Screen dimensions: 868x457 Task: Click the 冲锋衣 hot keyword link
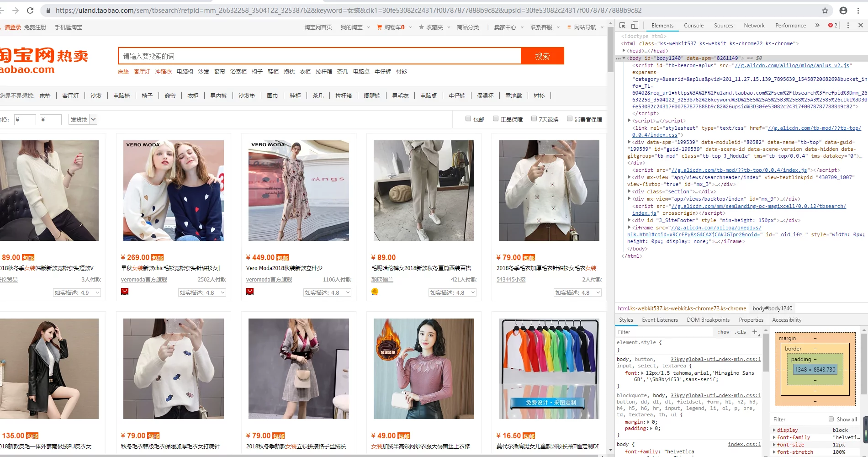(163, 72)
